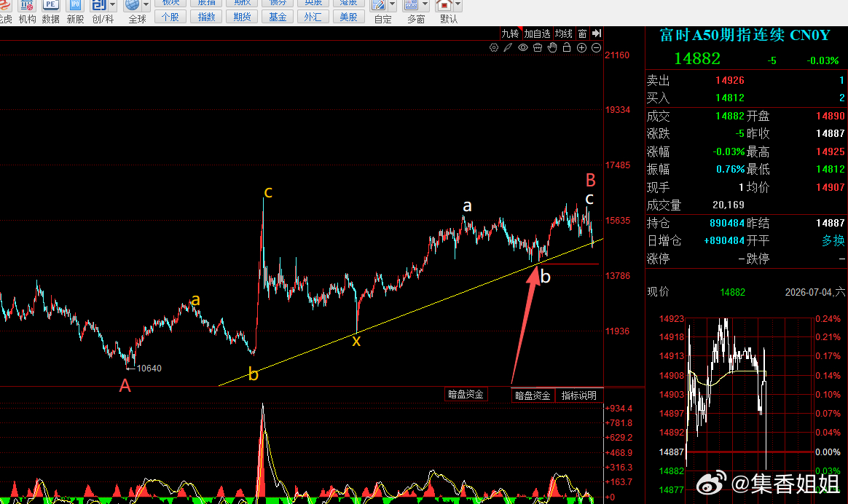Click the 外汇 button
This screenshot has height=504, width=848.
[313, 17]
